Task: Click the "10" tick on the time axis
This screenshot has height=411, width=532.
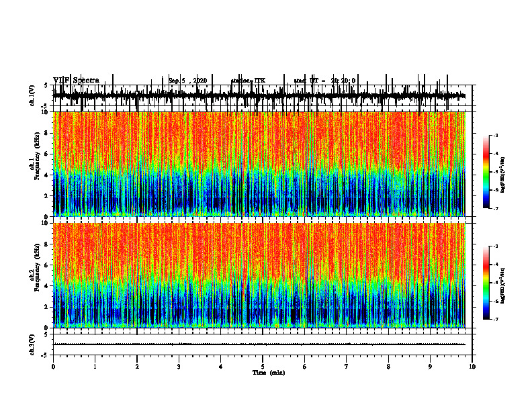Action: click(472, 367)
